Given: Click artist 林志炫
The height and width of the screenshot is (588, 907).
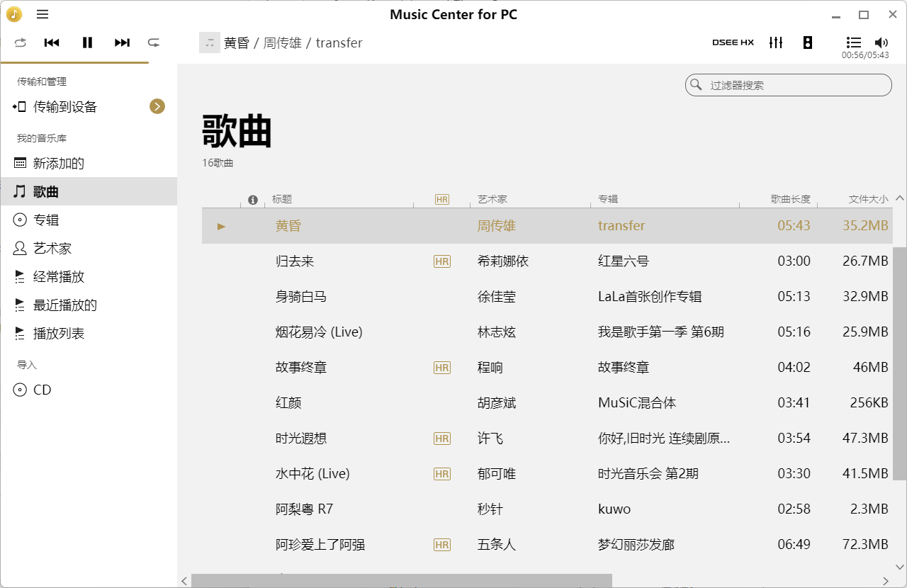Looking at the screenshot, I should [x=497, y=332].
